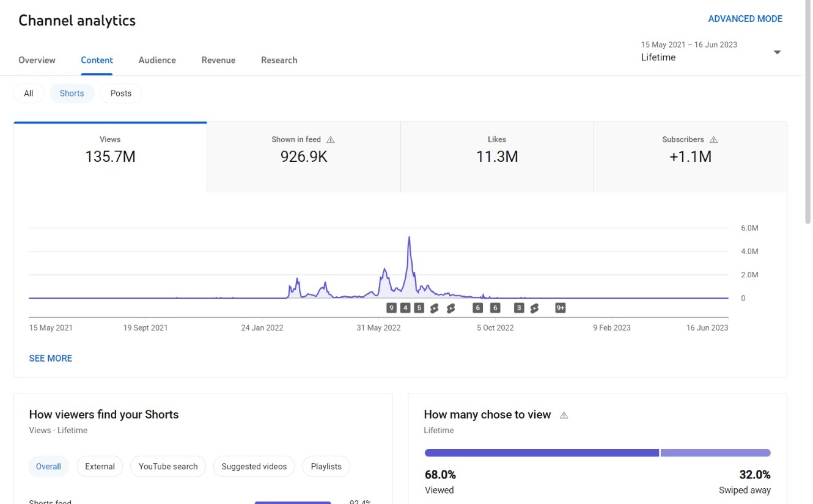This screenshot has height=504, width=813.
Task: Click the warning triangle next to Subscribers
Action: point(713,140)
